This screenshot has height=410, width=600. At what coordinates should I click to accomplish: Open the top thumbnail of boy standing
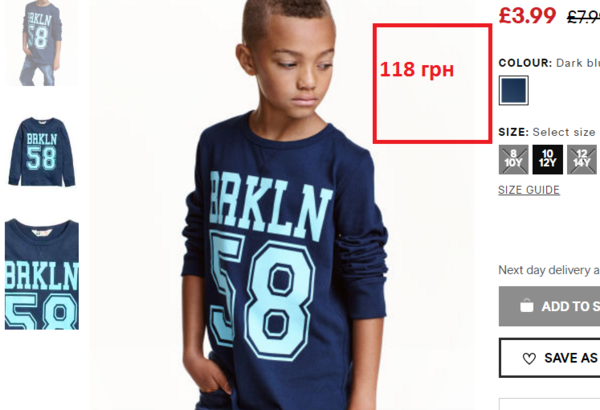click(41, 43)
